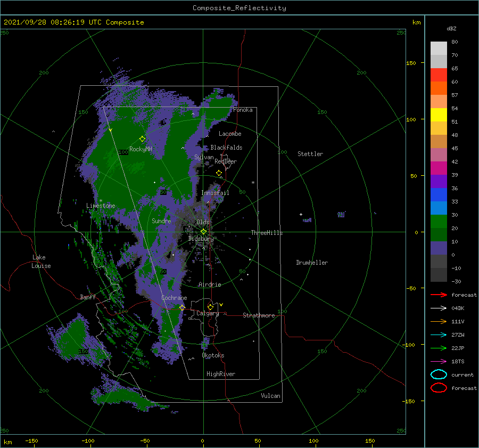Click the Vulcan city label
The width and height of the screenshot is (479, 448).
click(270, 396)
